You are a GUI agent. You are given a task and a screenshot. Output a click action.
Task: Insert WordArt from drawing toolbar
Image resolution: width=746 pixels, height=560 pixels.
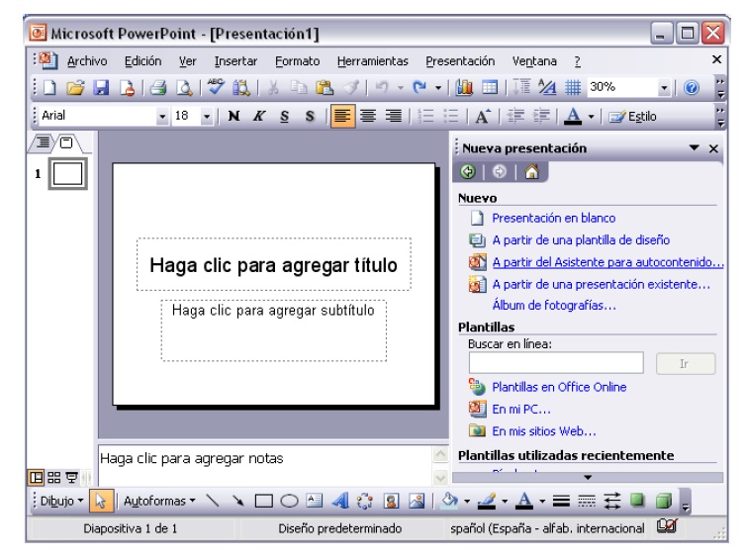(340, 501)
